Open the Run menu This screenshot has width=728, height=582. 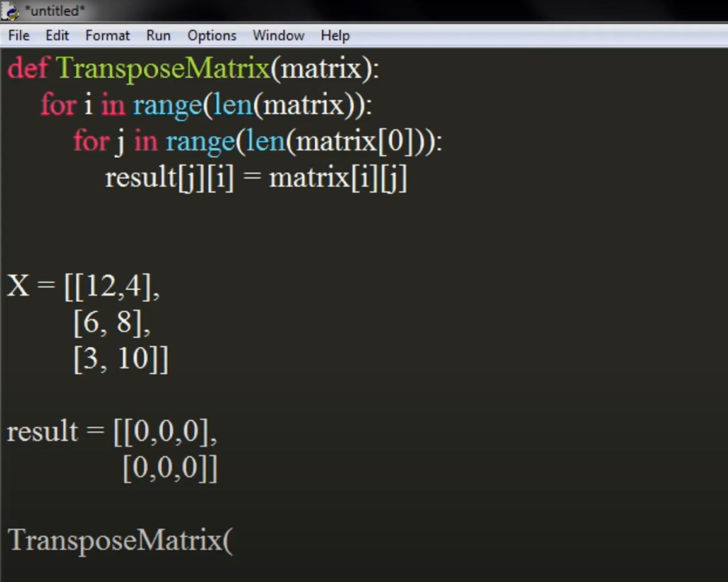[x=158, y=35]
